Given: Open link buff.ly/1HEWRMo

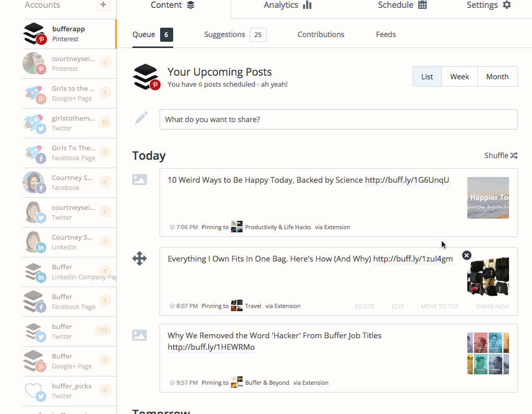Looking at the screenshot, I should click(211, 347).
